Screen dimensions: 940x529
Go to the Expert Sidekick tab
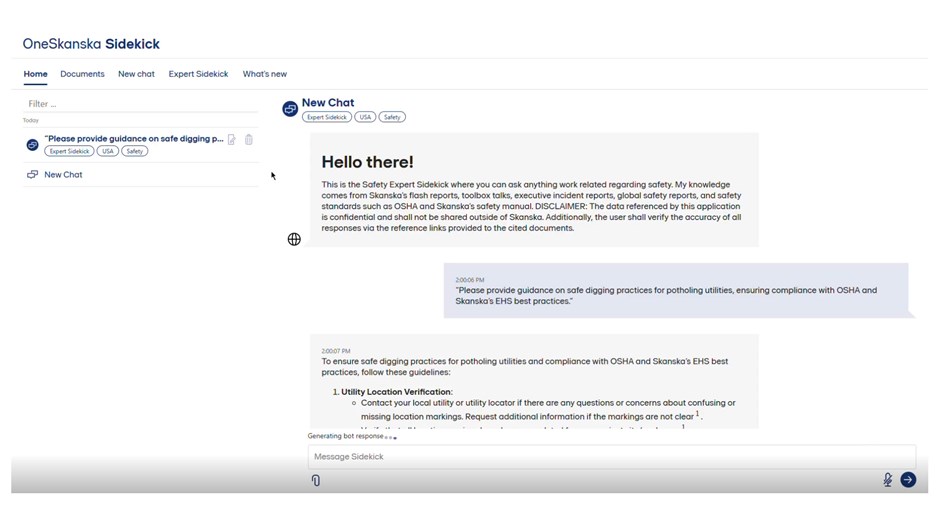pyautogui.click(x=198, y=74)
